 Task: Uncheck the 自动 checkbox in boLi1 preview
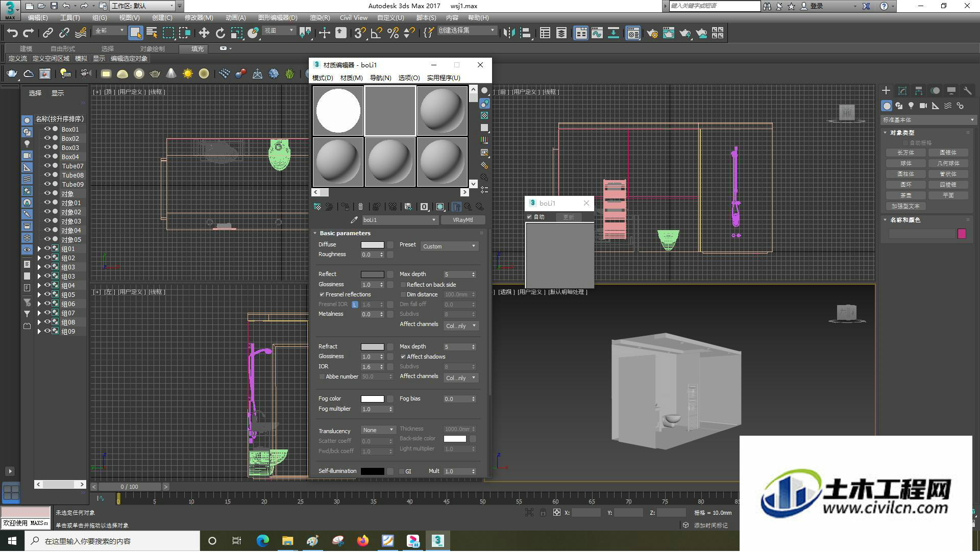pos(529,217)
